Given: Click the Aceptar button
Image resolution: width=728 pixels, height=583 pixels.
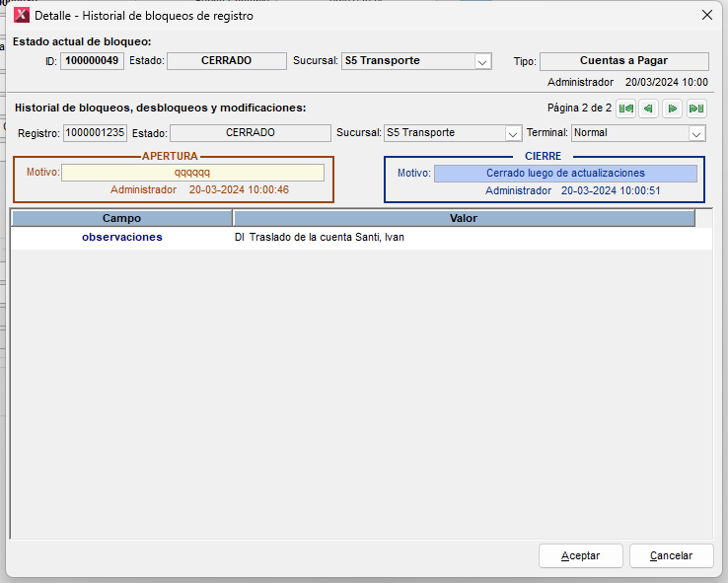Looking at the screenshot, I should coord(580,555).
